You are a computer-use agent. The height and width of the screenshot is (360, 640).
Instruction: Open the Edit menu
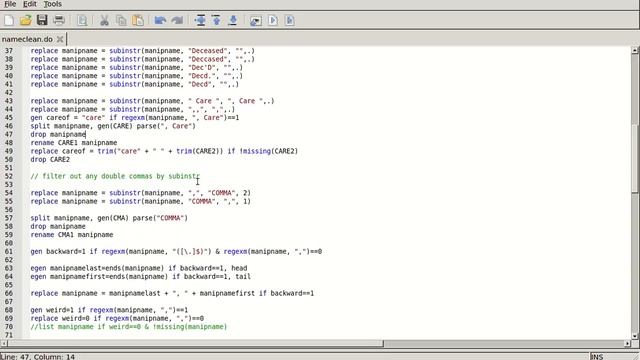tap(29, 4)
